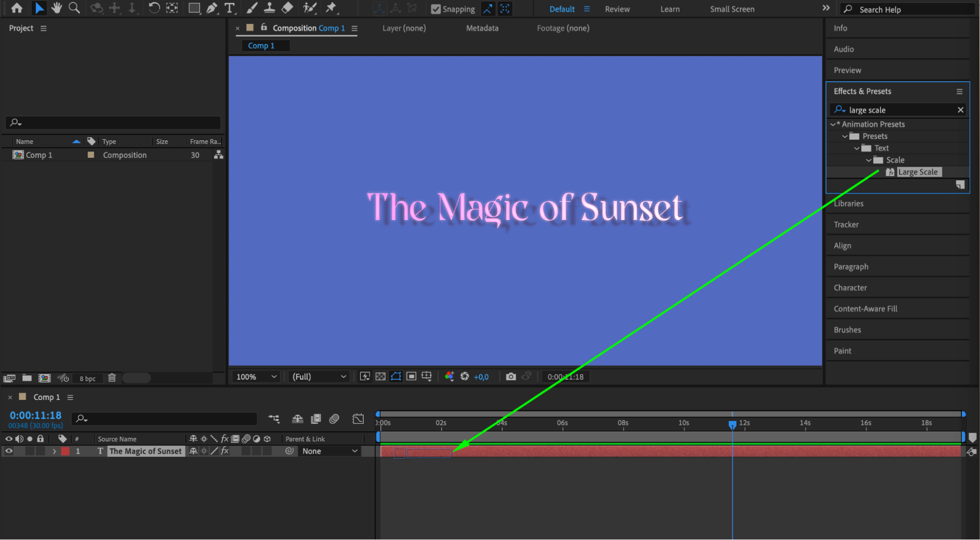Select the Zoom tool in toolbar
Screen dimensions: 980x540
click(74, 8)
